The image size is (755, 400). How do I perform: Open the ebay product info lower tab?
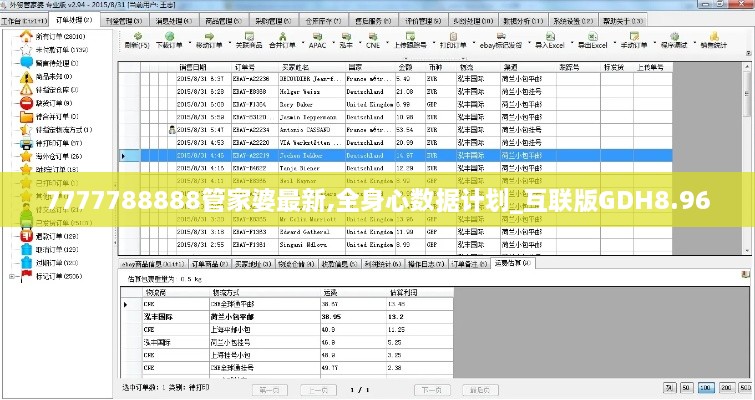153,264
